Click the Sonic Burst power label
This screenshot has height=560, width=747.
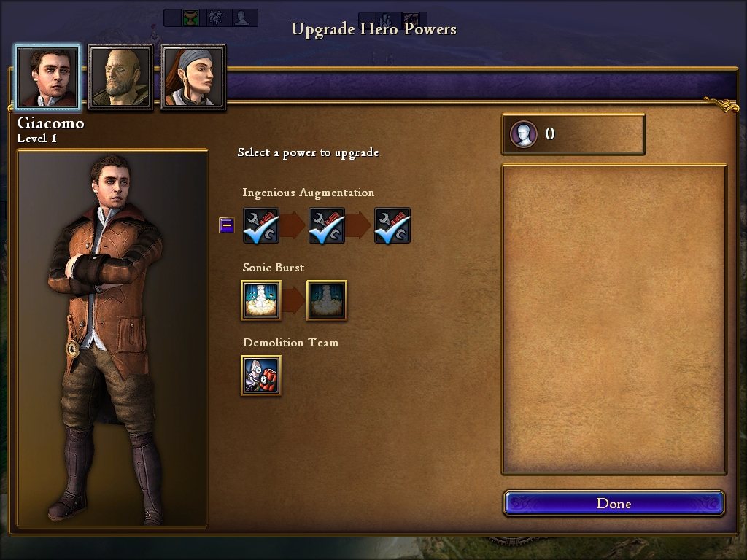coord(274,268)
